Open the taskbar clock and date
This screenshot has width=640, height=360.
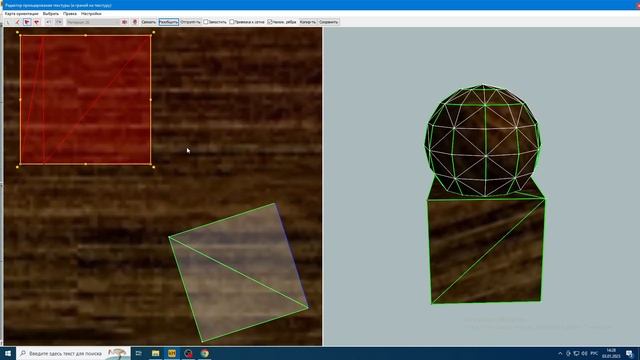point(611,353)
